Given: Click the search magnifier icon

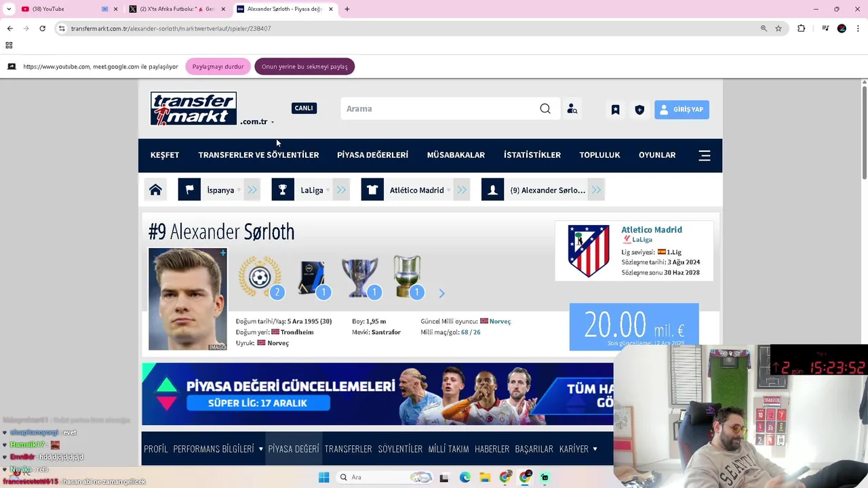Looking at the screenshot, I should (545, 108).
